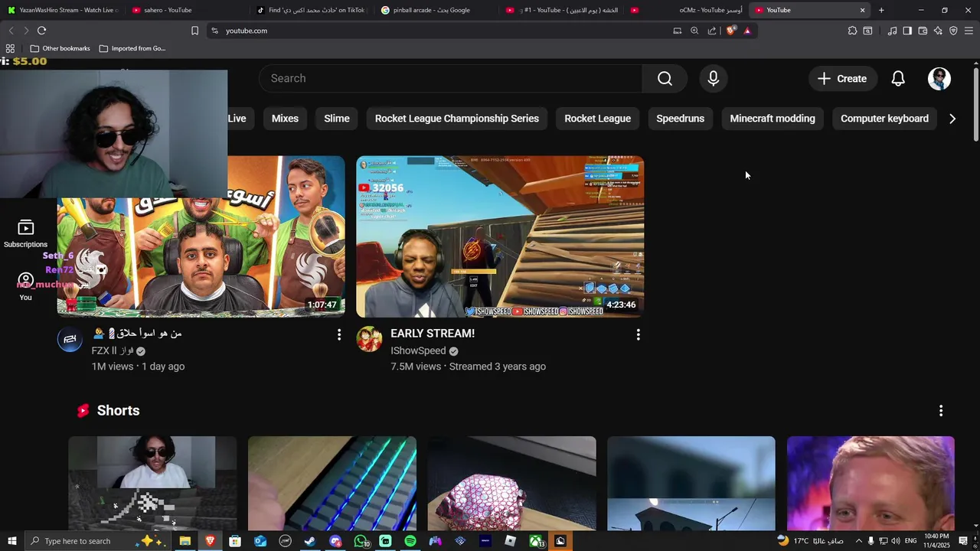Reload the page with browser refresh
Viewport: 980px width, 551px height.
click(41, 31)
